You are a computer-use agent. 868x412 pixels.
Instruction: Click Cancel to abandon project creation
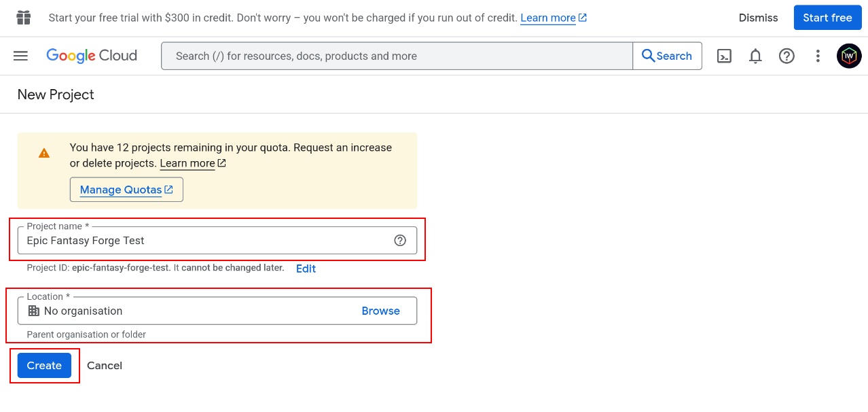click(105, 365)
